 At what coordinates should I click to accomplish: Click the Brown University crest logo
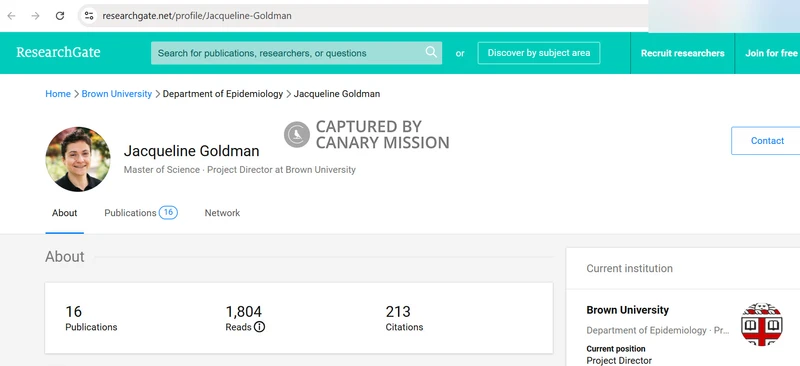pyautogui.click(x=761, y=324)
